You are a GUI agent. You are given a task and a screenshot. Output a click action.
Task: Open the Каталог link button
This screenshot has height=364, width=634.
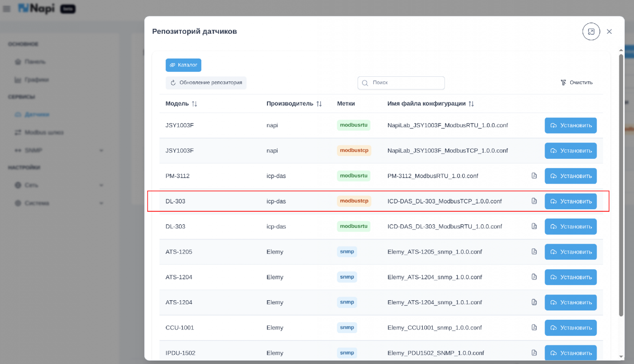183,65
